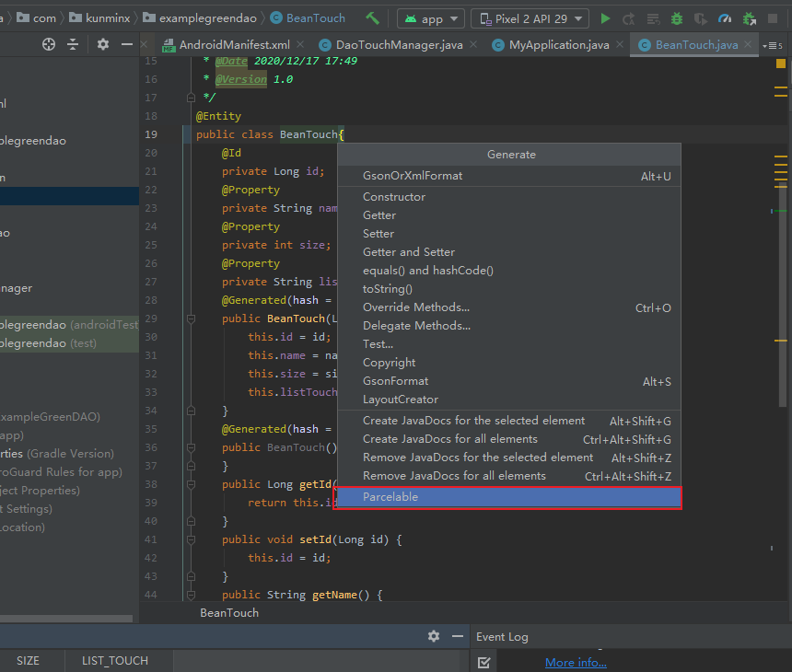Toggle fold marker at line 38 getId
Viewport: 792px width, 672px height.
click(191, 484)
